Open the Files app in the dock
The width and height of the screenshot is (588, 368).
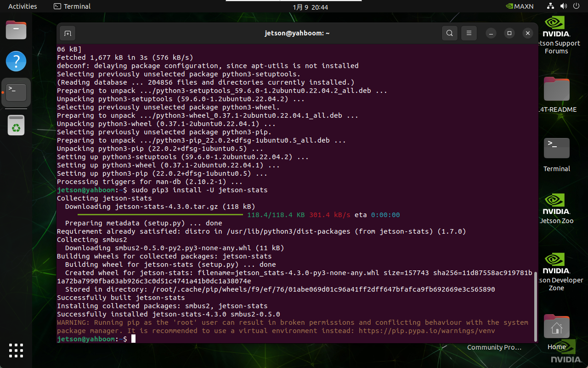click(16, 30)
